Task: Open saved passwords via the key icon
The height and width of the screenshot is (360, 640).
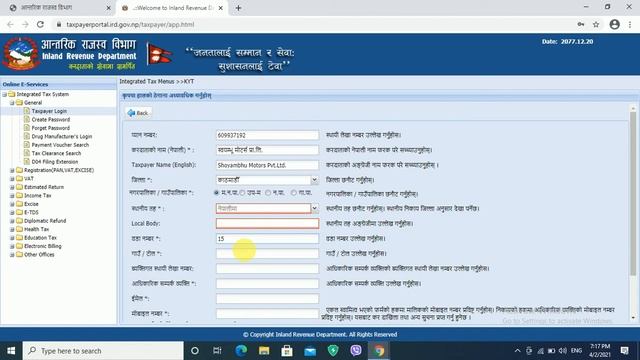Action: coord(580,24)
